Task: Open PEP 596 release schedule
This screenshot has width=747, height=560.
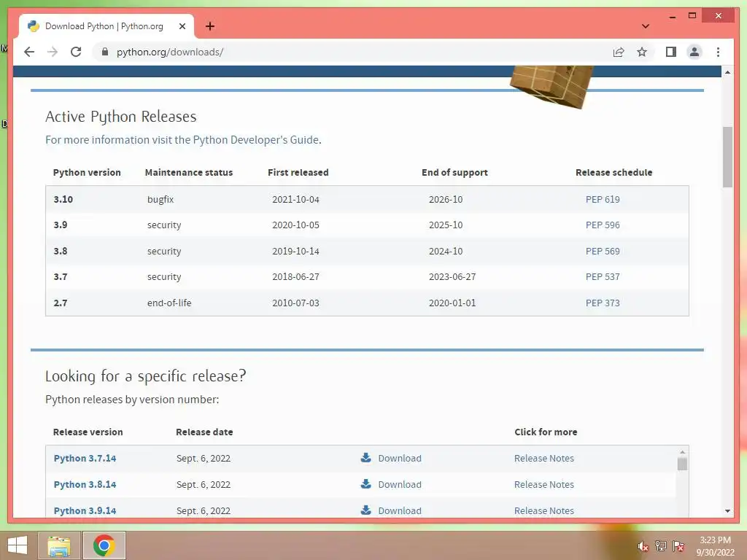Action: click(x=603, y=225)
